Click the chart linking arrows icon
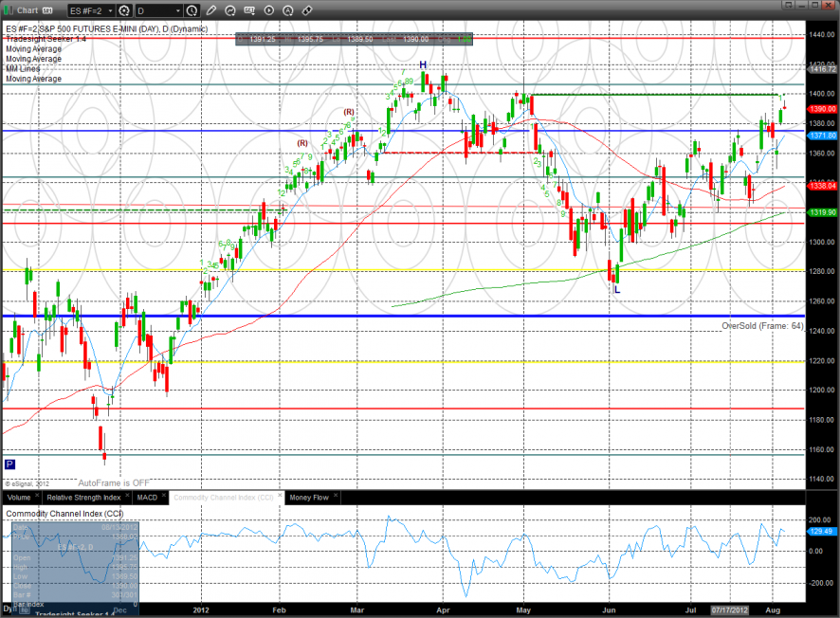Image resolution: width=840 pixels, height=618 pixels. (x=307, y=10)
